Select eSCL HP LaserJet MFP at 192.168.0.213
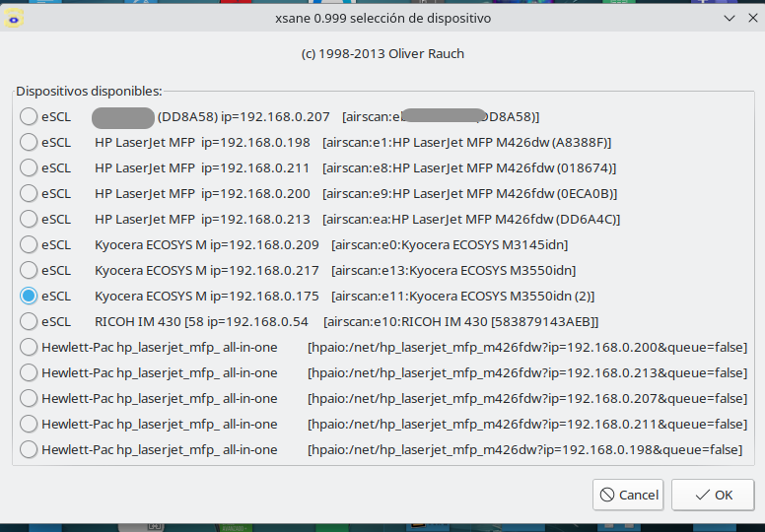The width and height of the screenshot is (765, 532). [x=29, y=219]
